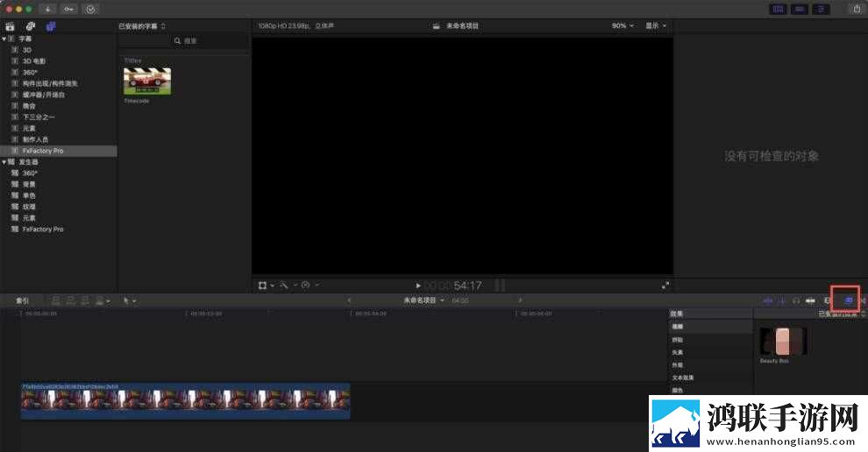Open the 显示 view options dropdown
Viewport: 868px width, 452px height.
click(657, 25)
